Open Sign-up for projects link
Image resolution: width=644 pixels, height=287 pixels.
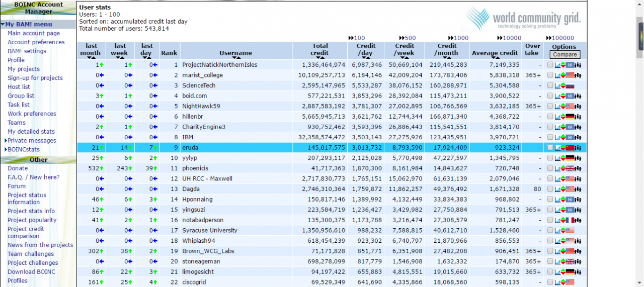(x=35, y=78)
